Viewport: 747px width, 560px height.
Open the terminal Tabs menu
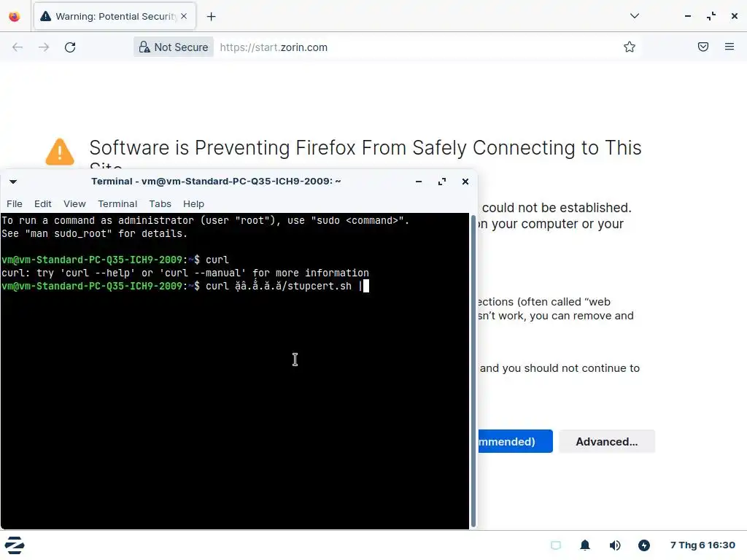[160, 204]
